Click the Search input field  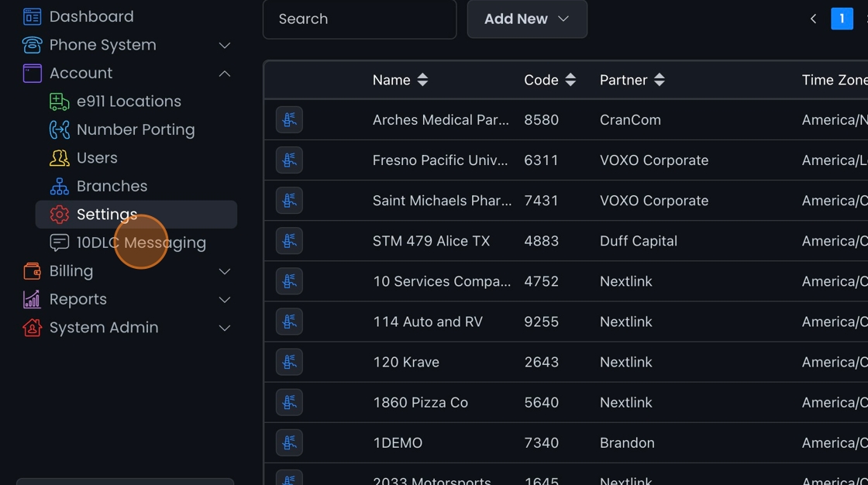click(x=360, y=19)
